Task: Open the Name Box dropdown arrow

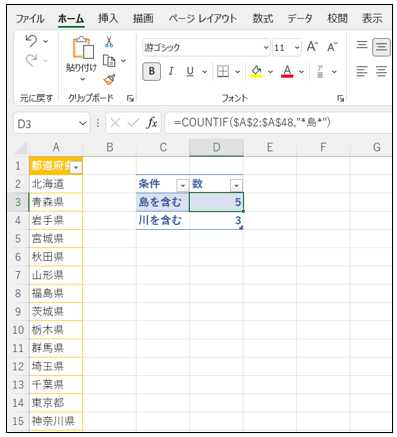Action: point(83,124)
